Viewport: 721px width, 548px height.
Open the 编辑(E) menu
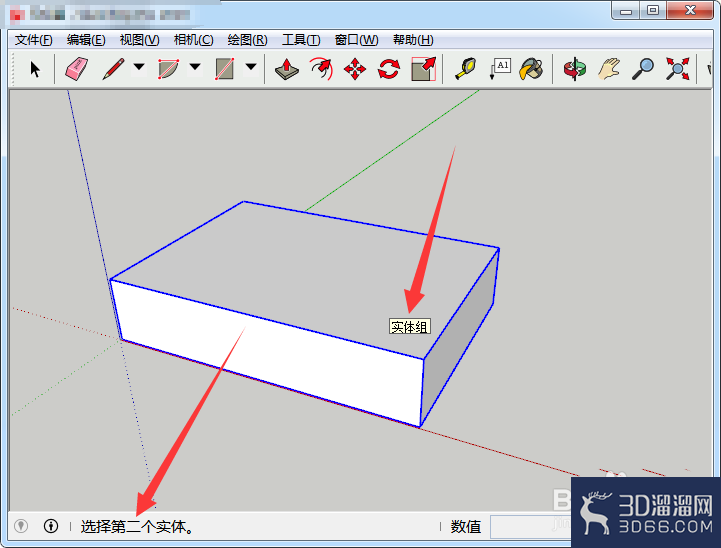pos(86,40)
